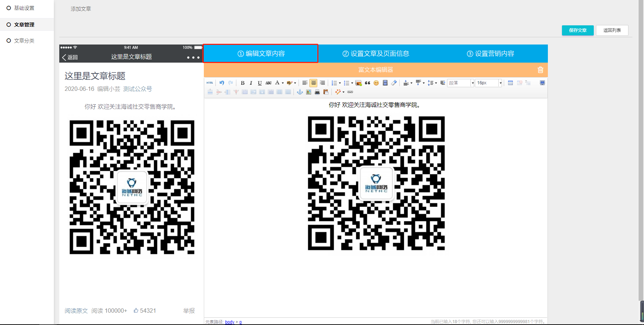644x325 pixels.
Task: Click the table title row icon
Action: pos(528,83)
